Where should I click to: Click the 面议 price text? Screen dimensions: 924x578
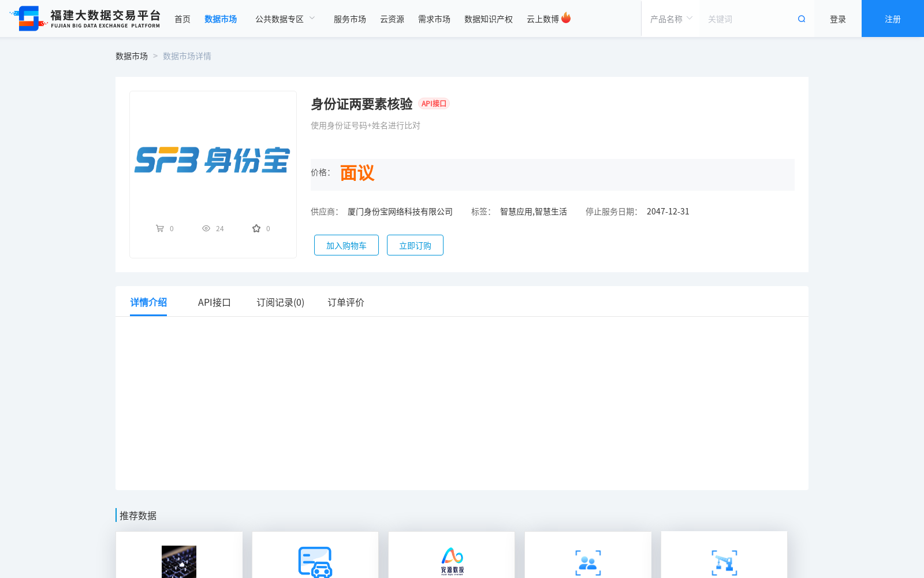click(357, 173)
